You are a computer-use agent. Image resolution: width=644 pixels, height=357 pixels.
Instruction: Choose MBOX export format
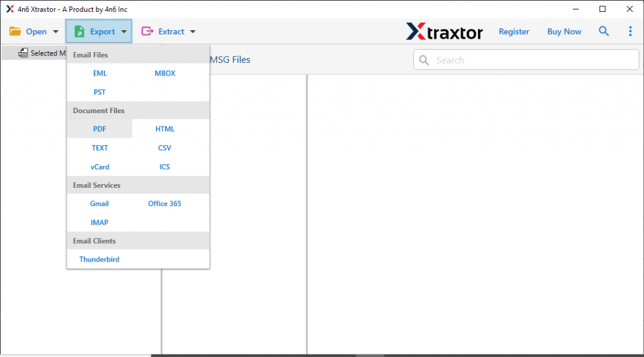[165, 73]
